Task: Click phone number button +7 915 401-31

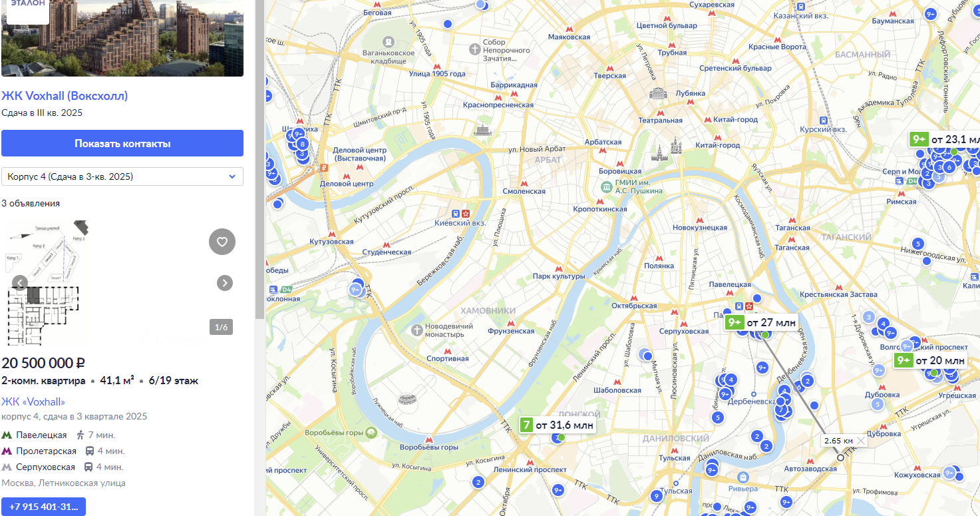Action: tap(43, 507)
